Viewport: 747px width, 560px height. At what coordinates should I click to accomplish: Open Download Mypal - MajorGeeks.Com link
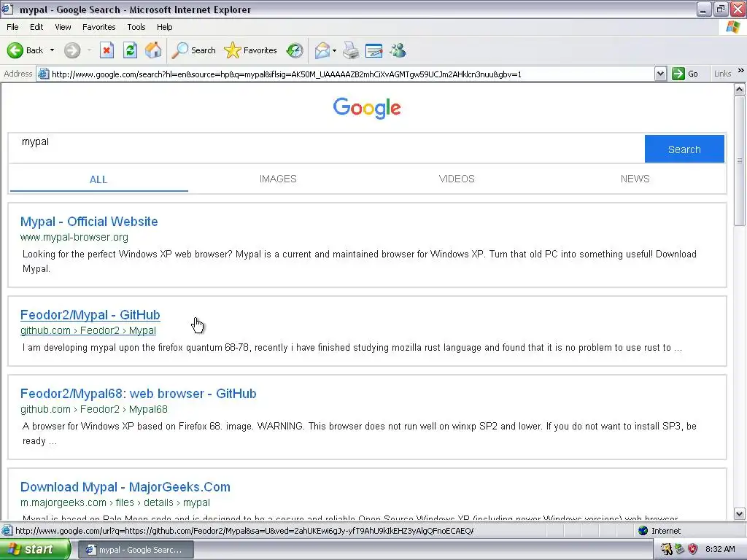[125, 486]
